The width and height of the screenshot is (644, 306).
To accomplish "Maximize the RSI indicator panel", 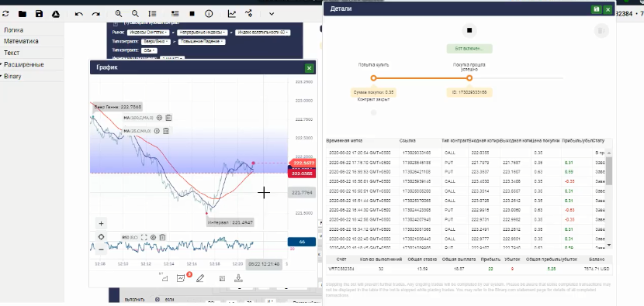I will tap(144, 237).
